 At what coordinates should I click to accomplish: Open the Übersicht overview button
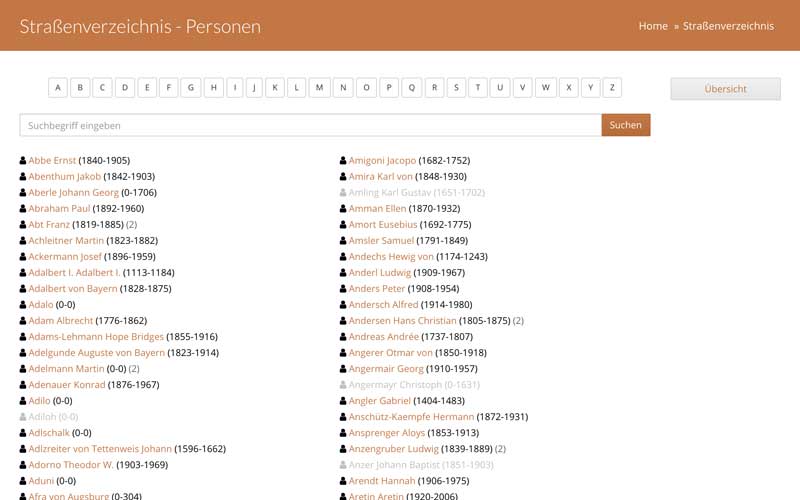point(725,89)
